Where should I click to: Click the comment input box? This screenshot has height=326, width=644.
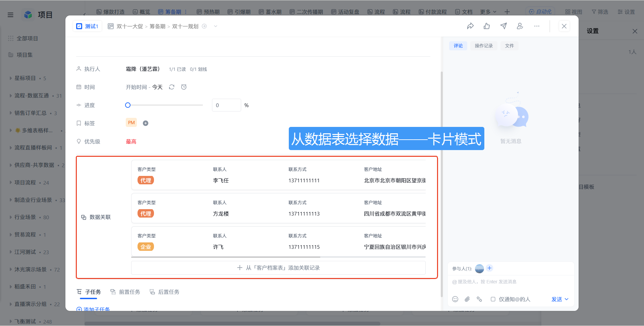click(x=511, y=282)
